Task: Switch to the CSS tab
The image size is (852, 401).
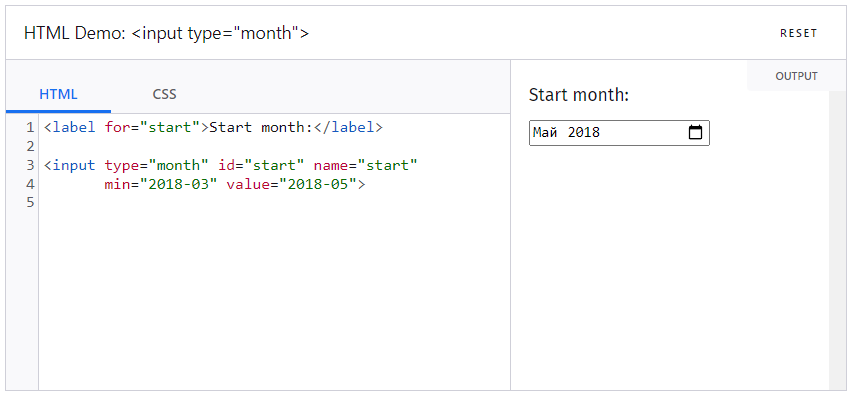Action: coord(165,95)
